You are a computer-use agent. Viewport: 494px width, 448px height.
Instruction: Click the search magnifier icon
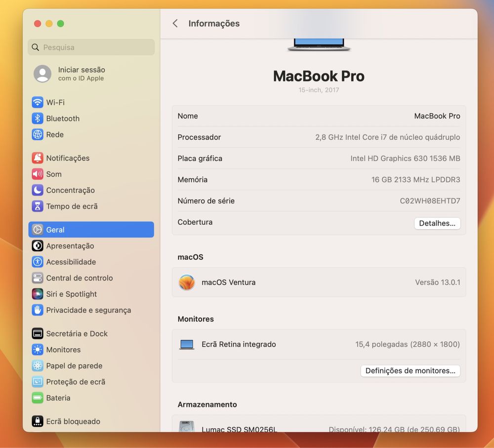pos(35,47)
